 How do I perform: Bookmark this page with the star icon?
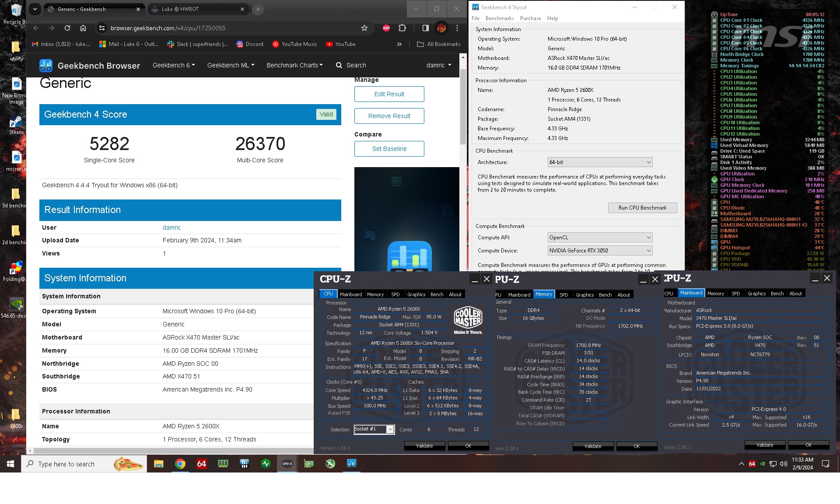pos(364,28)
